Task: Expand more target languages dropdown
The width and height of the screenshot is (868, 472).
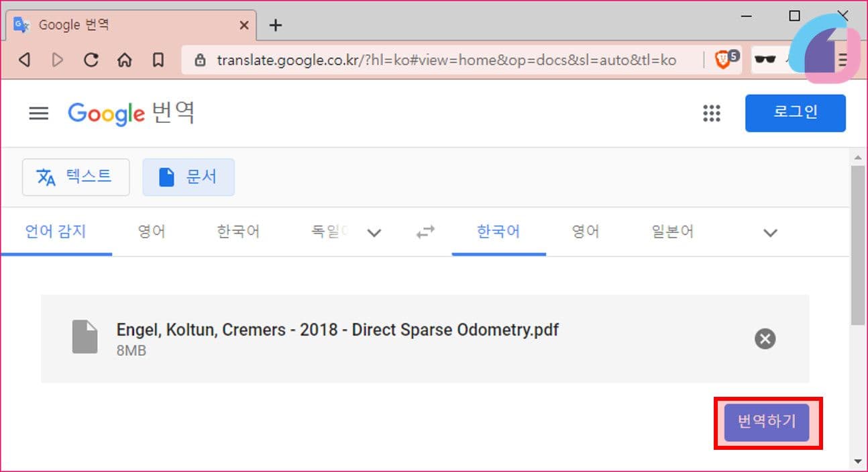Action: click(771, 233)
